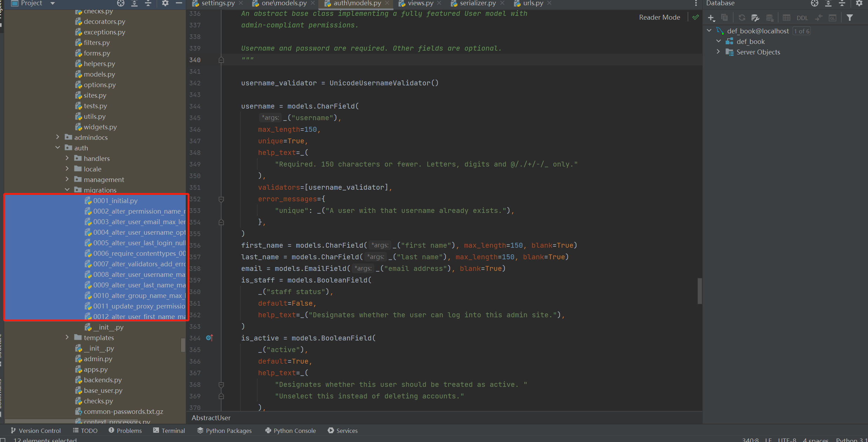Click Collapse All in Project panel

click(x=148, y=3)
